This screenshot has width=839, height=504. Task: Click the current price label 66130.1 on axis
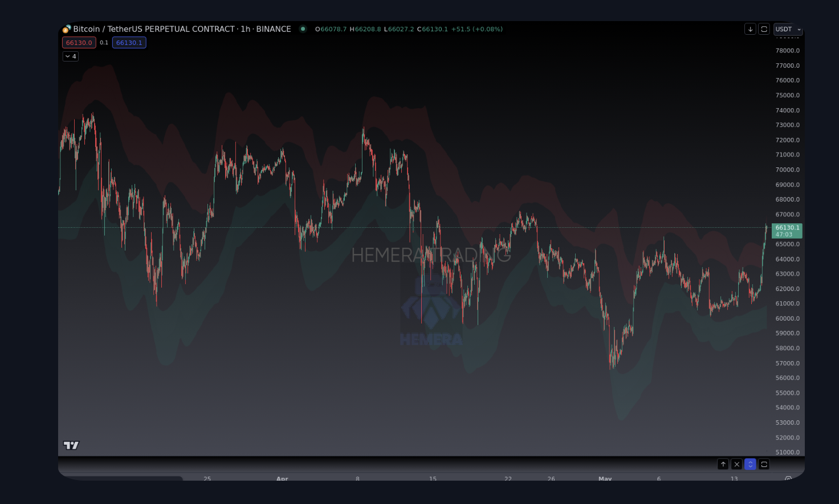pos(787,231)
